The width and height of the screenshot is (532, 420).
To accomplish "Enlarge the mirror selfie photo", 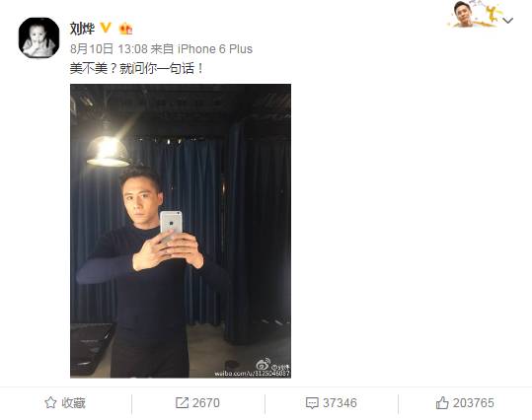I will point(181,231).
